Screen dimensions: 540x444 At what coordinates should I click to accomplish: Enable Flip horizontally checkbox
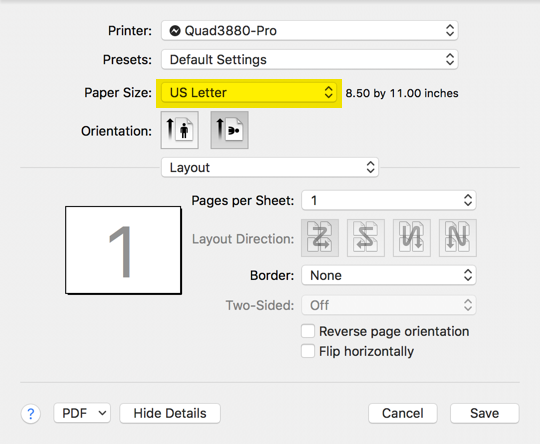tap(308, 351)
